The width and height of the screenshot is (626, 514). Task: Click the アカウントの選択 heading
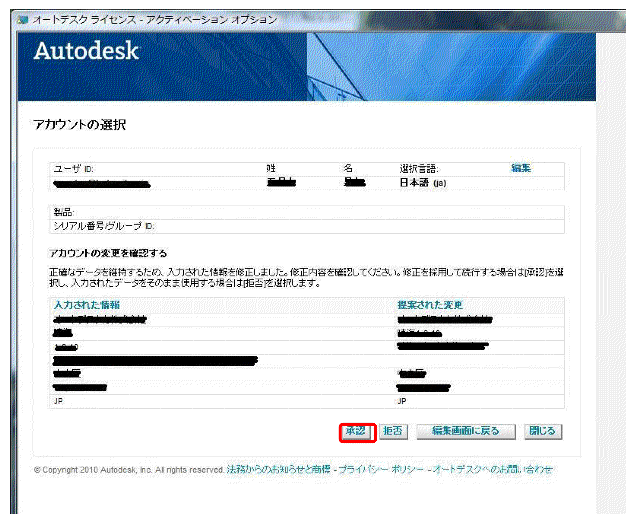tap(80, 125)
